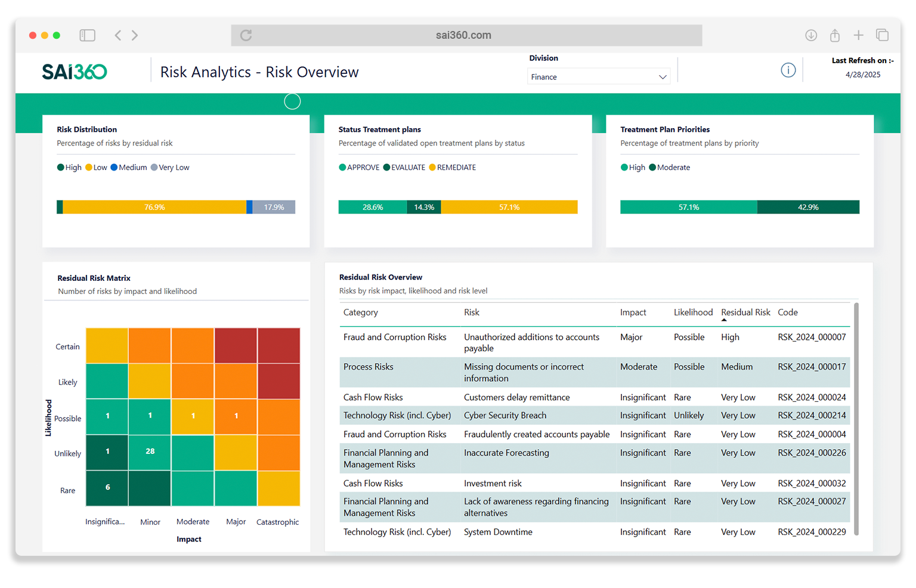Click the sidebar toggle icon
The height and width of the screenshot is (588, 916).
[87, 35]
